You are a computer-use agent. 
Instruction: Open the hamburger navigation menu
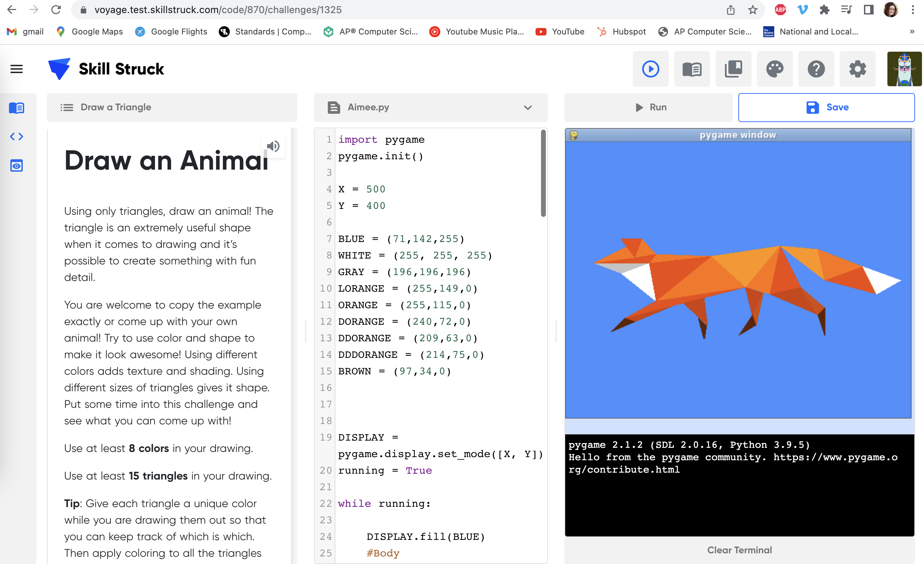click(17, 69)
